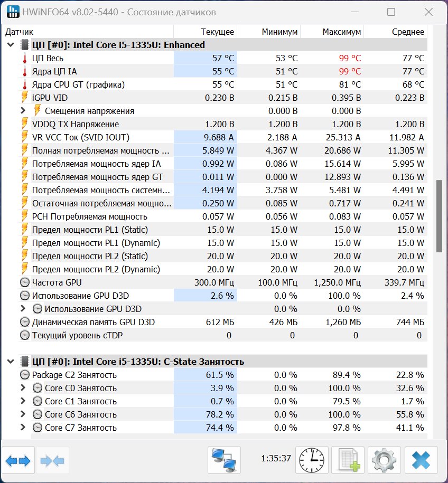
Task: Click the lightning icon beside VDDQ TX Напряжение
Action: point(25,124)
